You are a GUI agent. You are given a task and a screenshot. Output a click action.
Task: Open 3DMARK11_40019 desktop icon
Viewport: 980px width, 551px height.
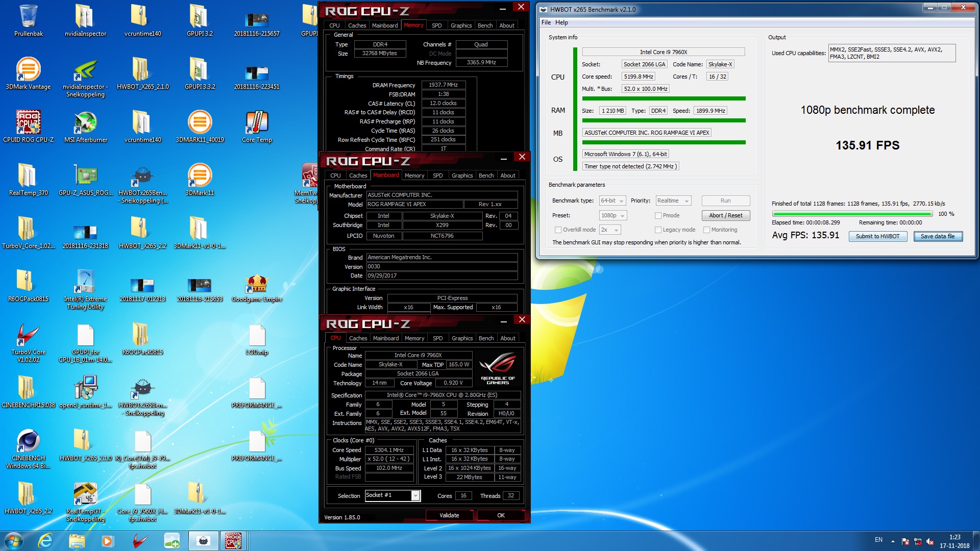pyautogui.click(x=200, y=127)
